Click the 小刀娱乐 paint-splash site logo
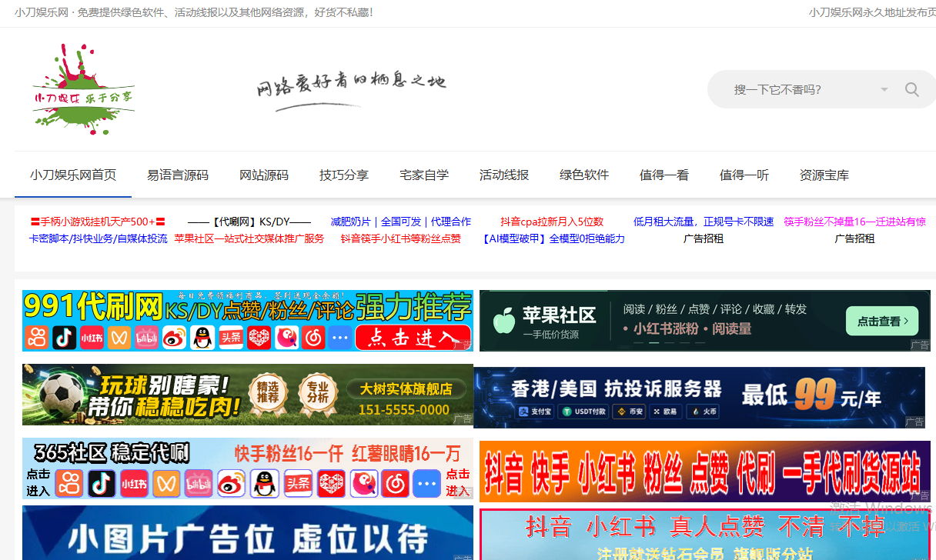 pos(83,89)
